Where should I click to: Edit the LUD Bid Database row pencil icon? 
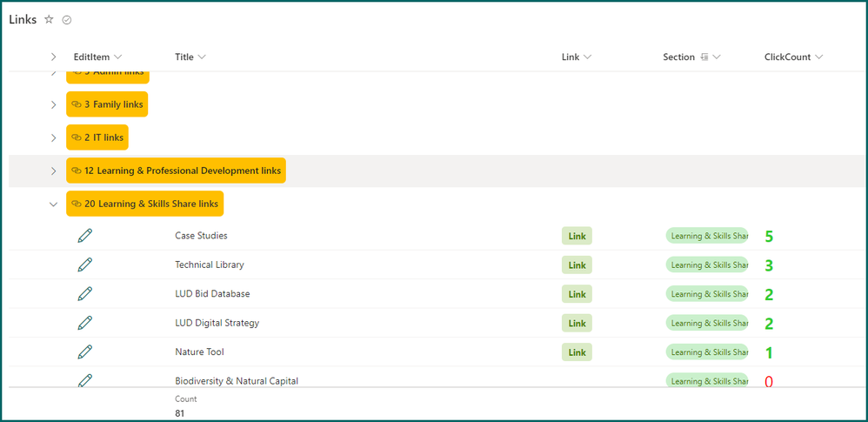[x=84, y=293]
